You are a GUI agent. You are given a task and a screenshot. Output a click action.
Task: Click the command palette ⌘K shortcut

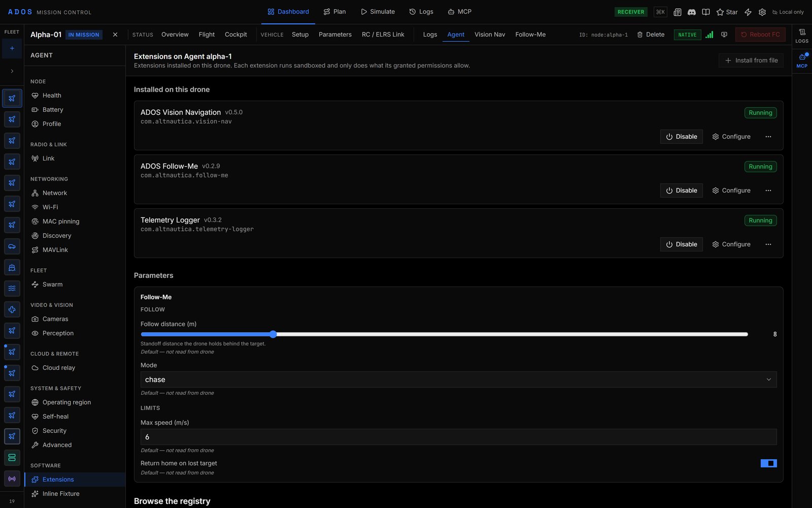[660, 12]
